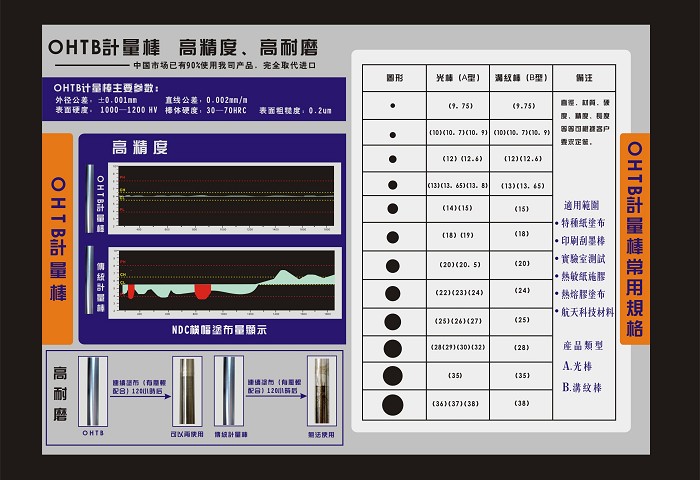Click the '±0.001mm' tolerance value

(117, 100)
